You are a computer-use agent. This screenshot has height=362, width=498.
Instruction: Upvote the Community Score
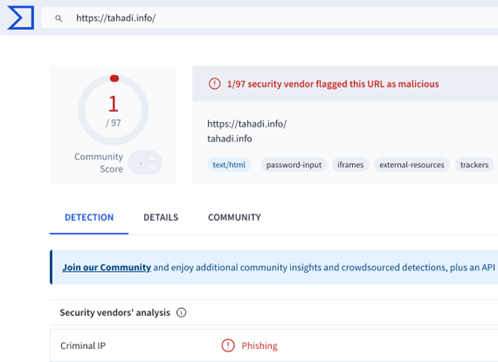[152, 158]
